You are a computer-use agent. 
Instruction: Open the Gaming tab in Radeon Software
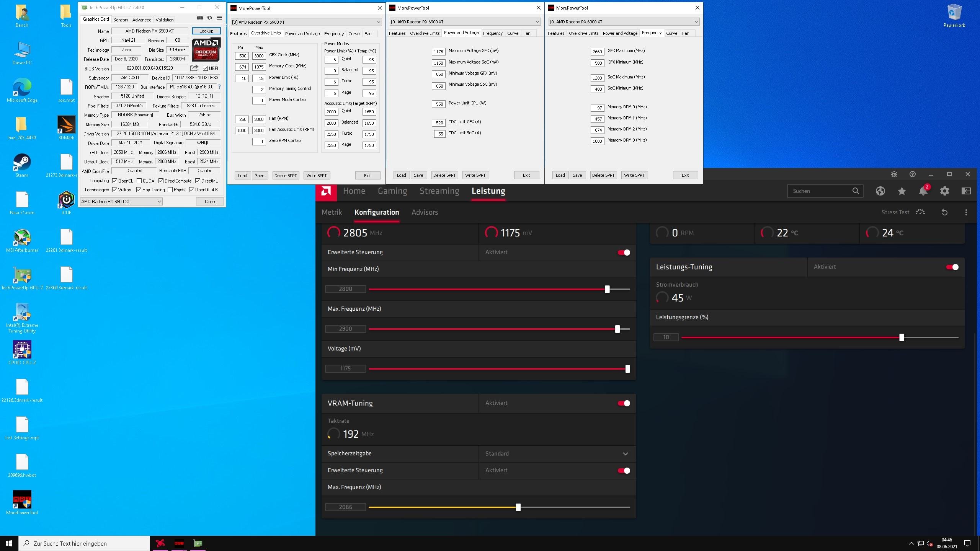pos(392,191)
